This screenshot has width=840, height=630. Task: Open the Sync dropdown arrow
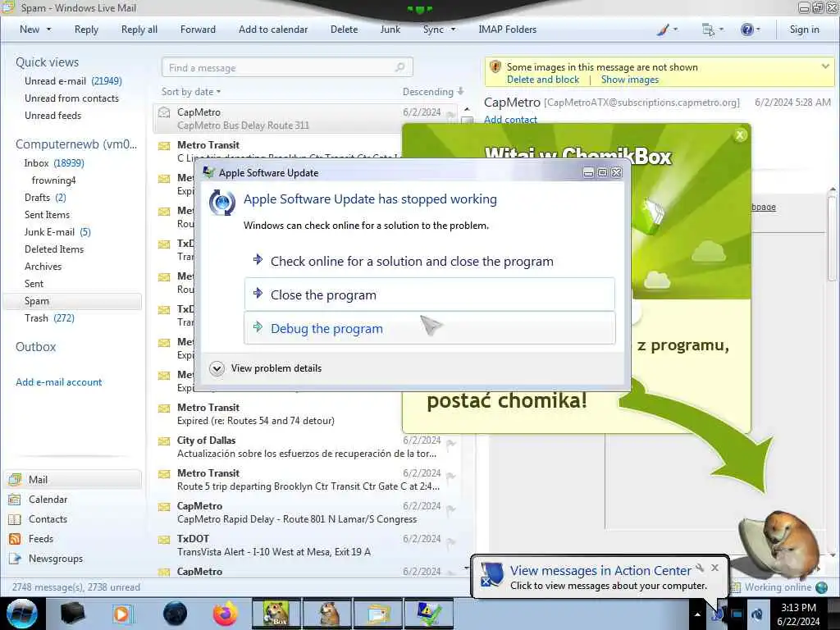click(x=453, y=30)
